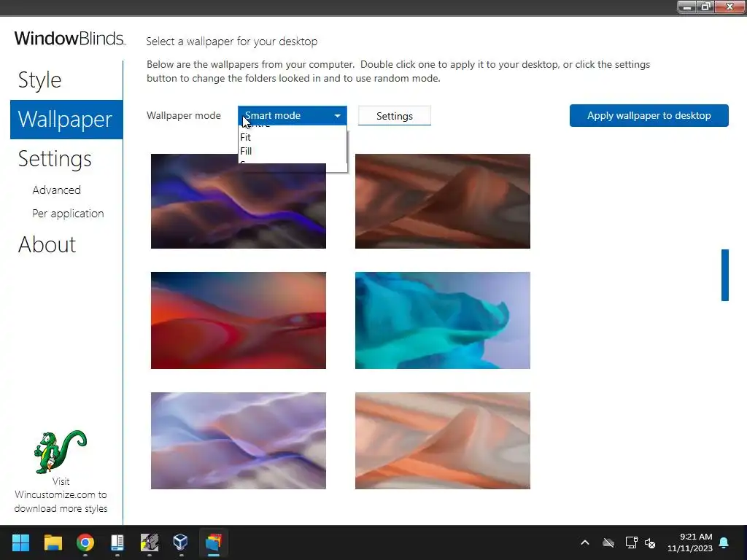Choose Fill in the wallpaper mode list
The height and width of the screenshot is (560, 747).
(292, 151)
